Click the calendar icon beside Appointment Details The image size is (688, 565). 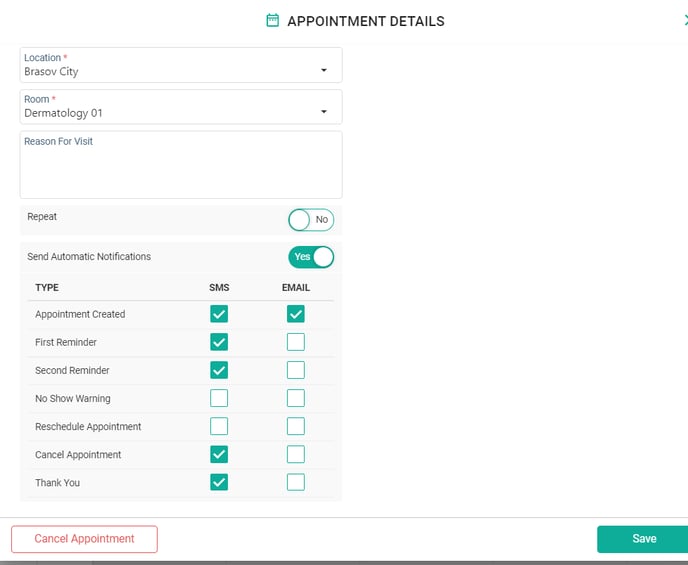pyautogui.click(x=272, y=21)
